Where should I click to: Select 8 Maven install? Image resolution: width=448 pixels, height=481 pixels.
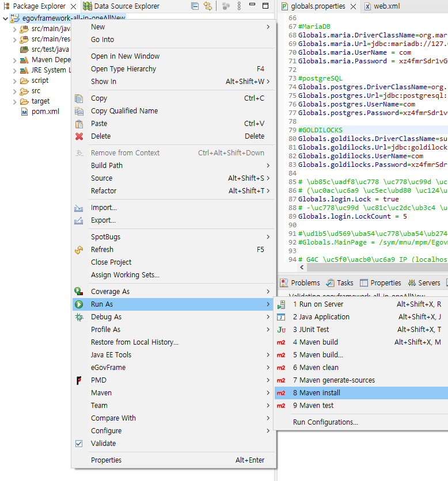tap(362, 393)
